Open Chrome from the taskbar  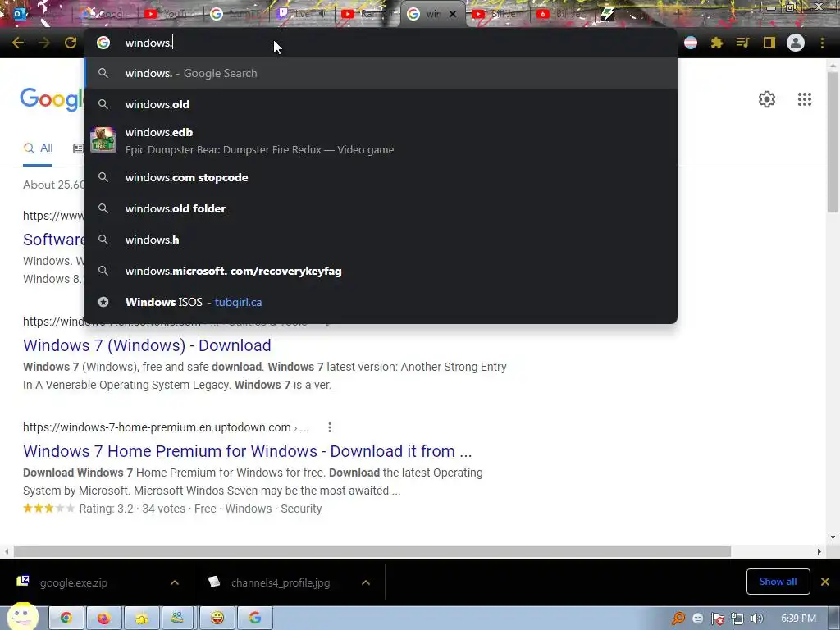pyautogui.click(x=66, y=619)
